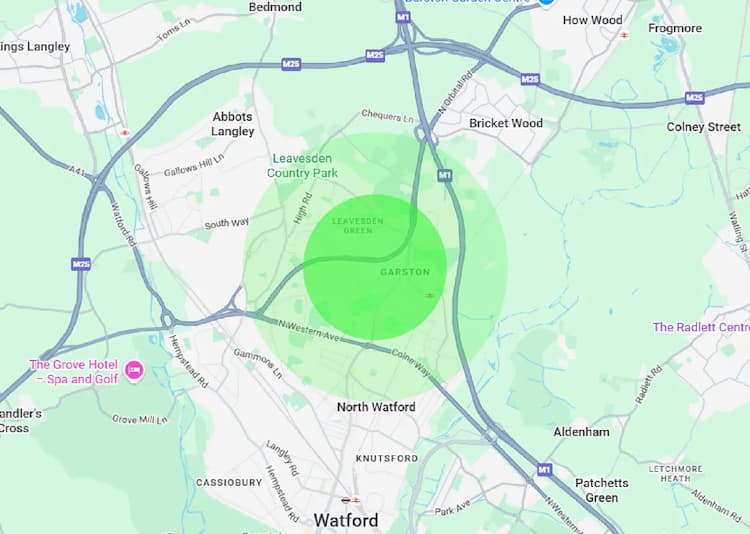
Task: Click the Leavesden Country Park label
Action: [x=302, y=166]
